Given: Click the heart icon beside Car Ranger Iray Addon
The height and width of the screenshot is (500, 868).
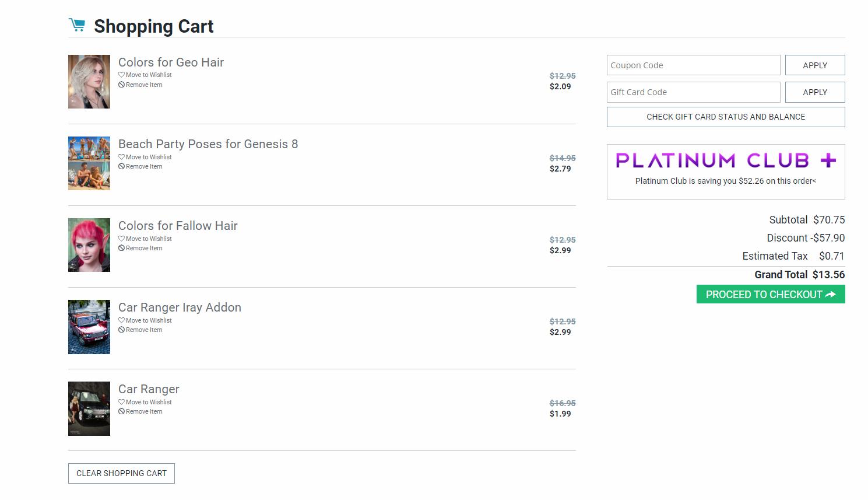Looking at the screenshot, I should point(121,320).
